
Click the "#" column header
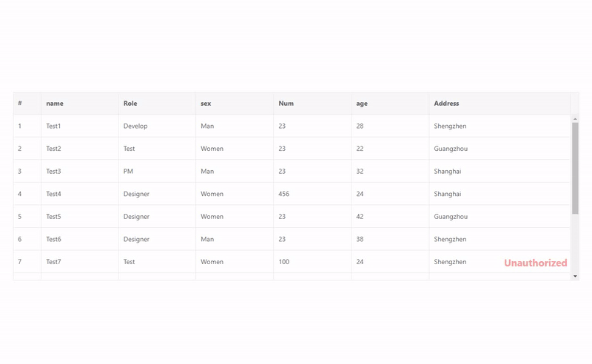pyautogui.click(x=20, y=104)
